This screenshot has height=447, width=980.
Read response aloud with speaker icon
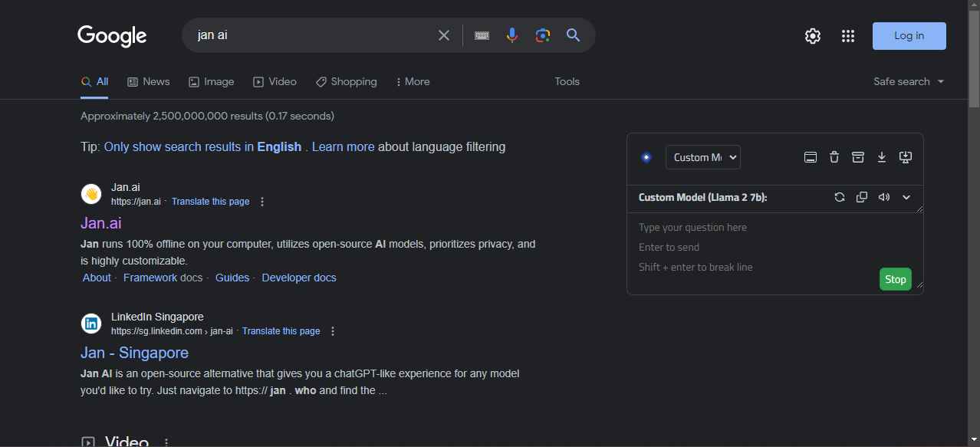tap(884, 197)
